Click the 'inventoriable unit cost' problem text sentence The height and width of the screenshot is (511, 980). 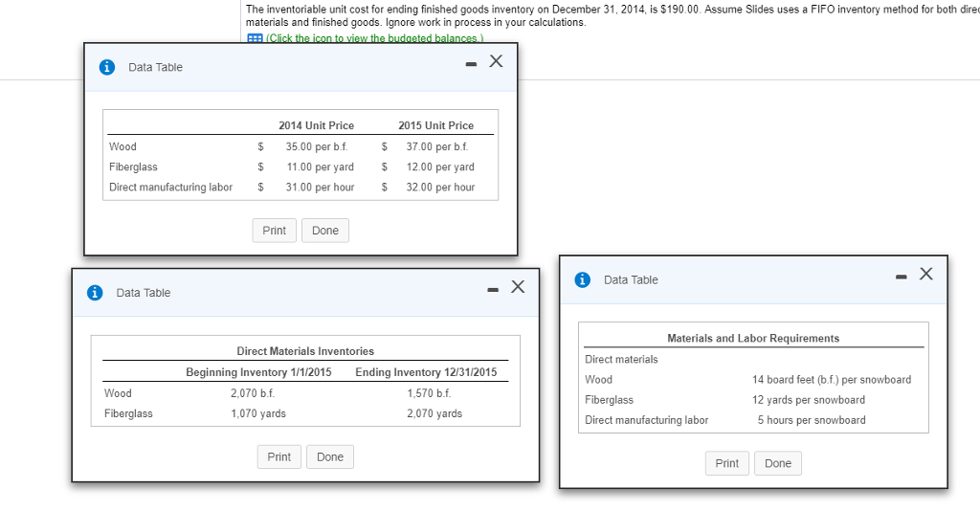[474, 10]
